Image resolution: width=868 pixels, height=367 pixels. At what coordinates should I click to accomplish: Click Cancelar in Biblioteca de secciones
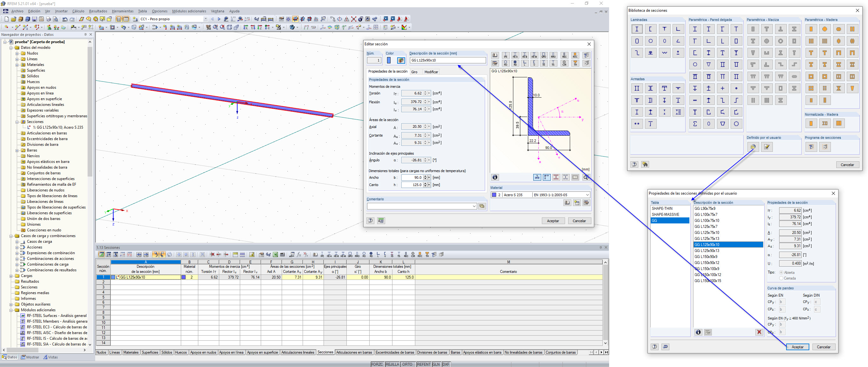tap(847, 165)
